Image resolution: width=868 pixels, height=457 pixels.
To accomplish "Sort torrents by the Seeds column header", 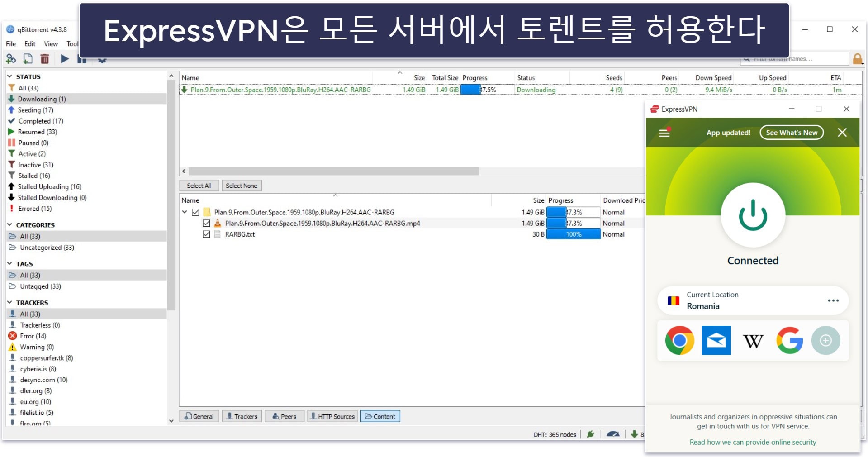I will click(614, 78).
